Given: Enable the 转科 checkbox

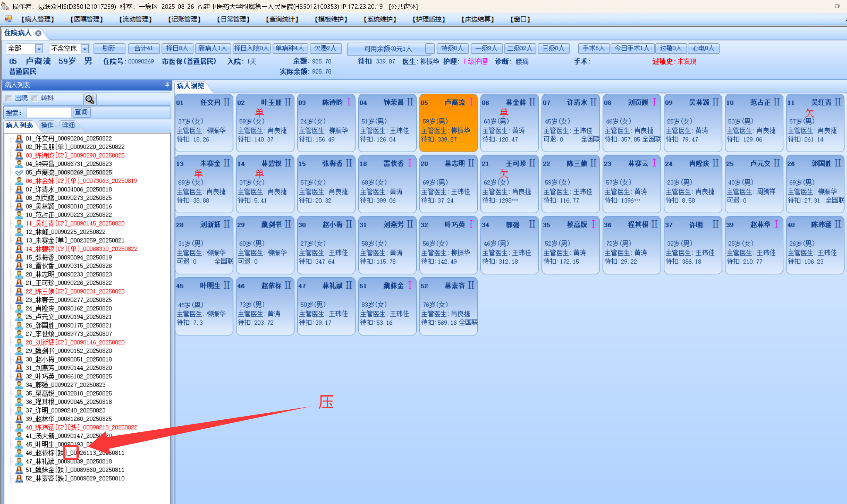Looking at the screenshot, I should 35,99.
